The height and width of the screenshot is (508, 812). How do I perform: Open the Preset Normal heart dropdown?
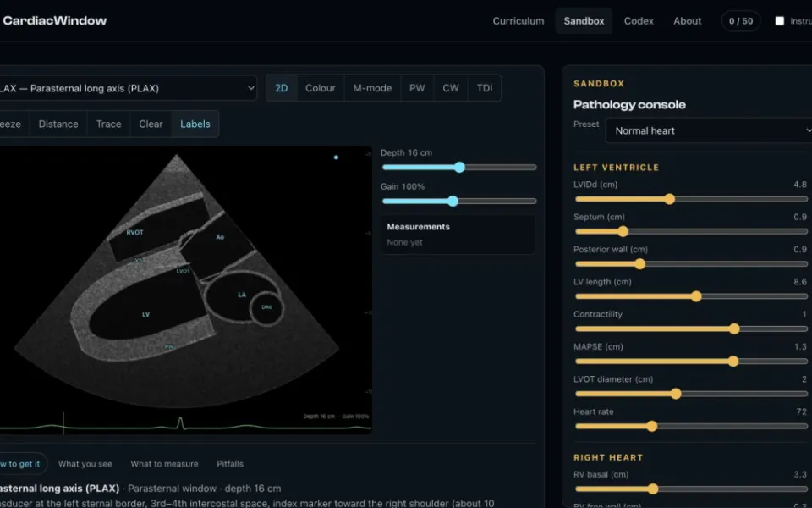(709, 130)
